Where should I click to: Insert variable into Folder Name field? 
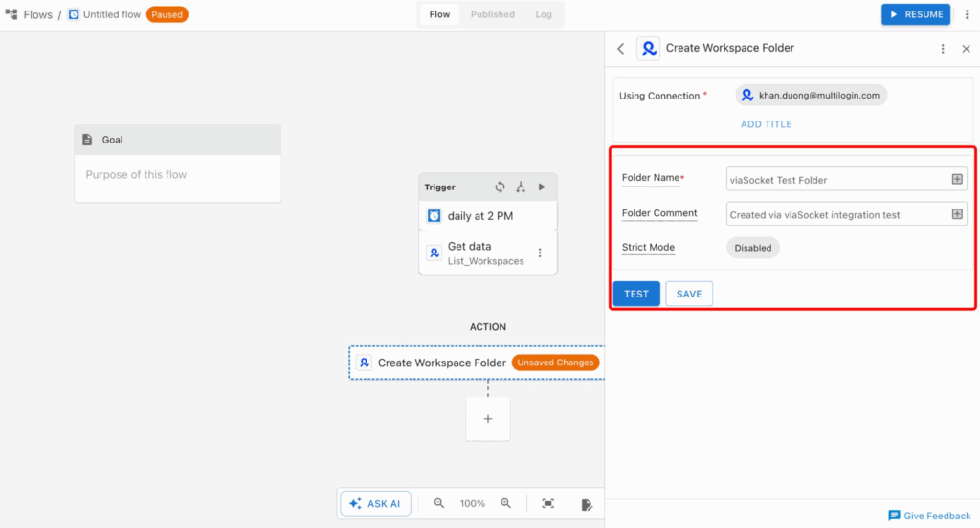click(x=957, y=179)
